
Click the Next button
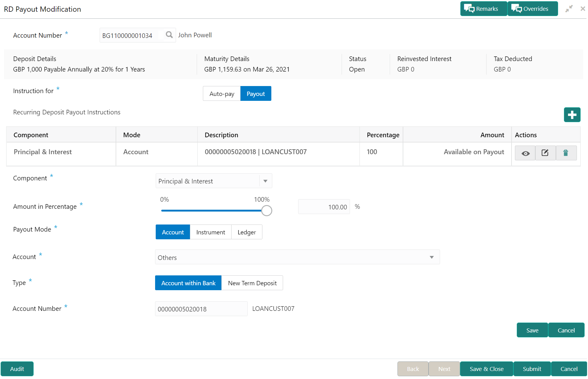tap(444, 369)
